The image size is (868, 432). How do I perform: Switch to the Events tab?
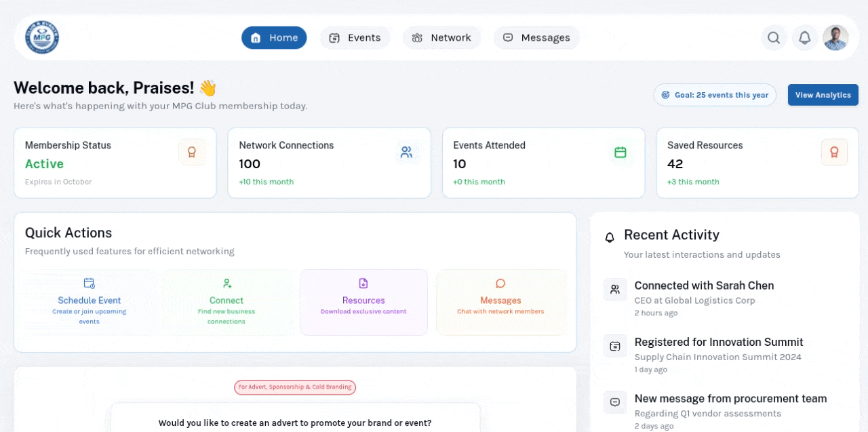tap(355, 38)
